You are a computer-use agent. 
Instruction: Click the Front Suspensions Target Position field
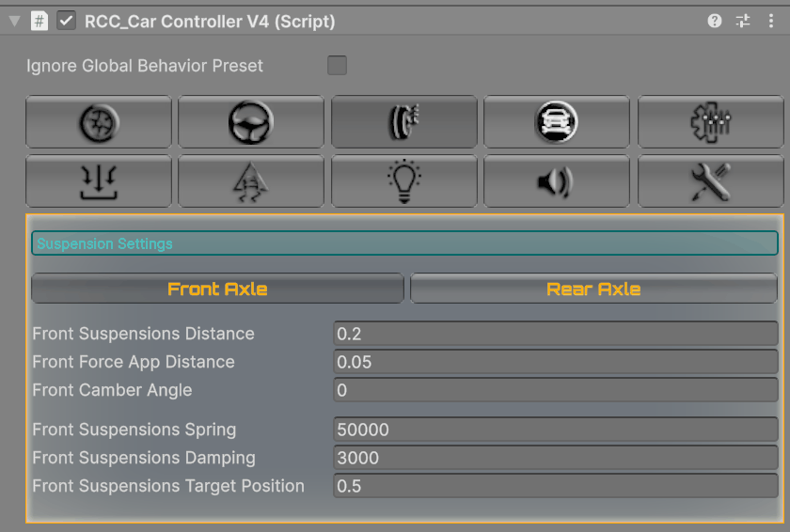(556, 486)
